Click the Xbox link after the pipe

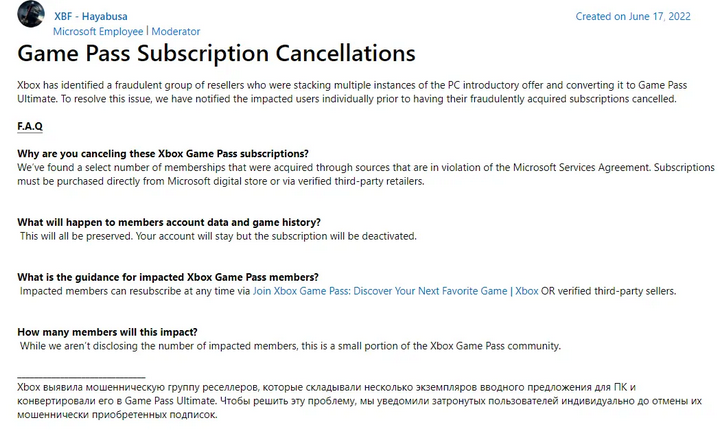526,291
